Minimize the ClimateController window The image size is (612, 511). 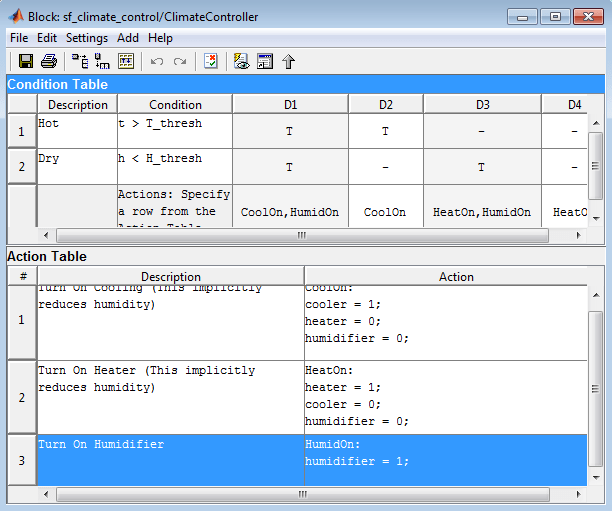(523, 17)
